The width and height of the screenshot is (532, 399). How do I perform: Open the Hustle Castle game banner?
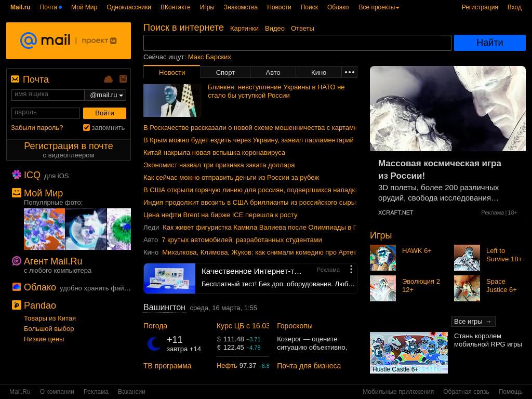point(408,353)
